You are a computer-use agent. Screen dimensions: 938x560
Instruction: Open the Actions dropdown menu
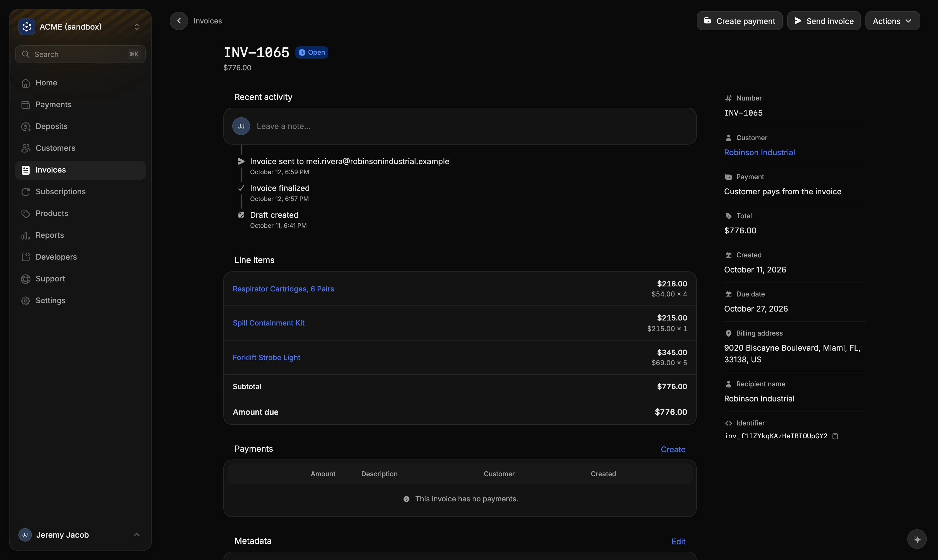[892, 21]
